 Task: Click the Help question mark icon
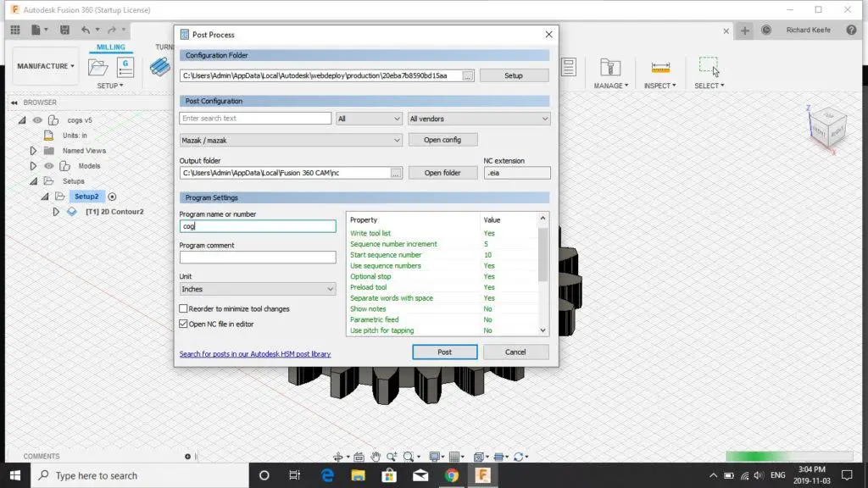(x=851, y=30)
